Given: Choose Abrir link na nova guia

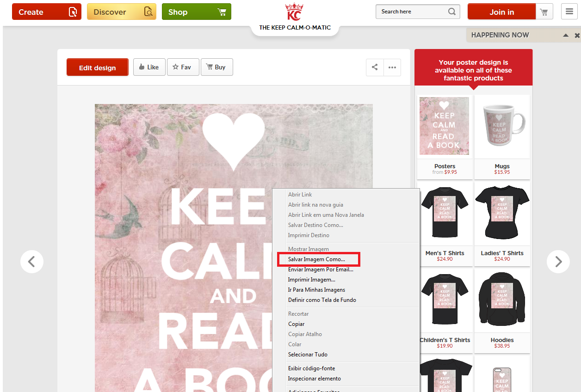Looking at the screenshot, I should tap(315, 205).
